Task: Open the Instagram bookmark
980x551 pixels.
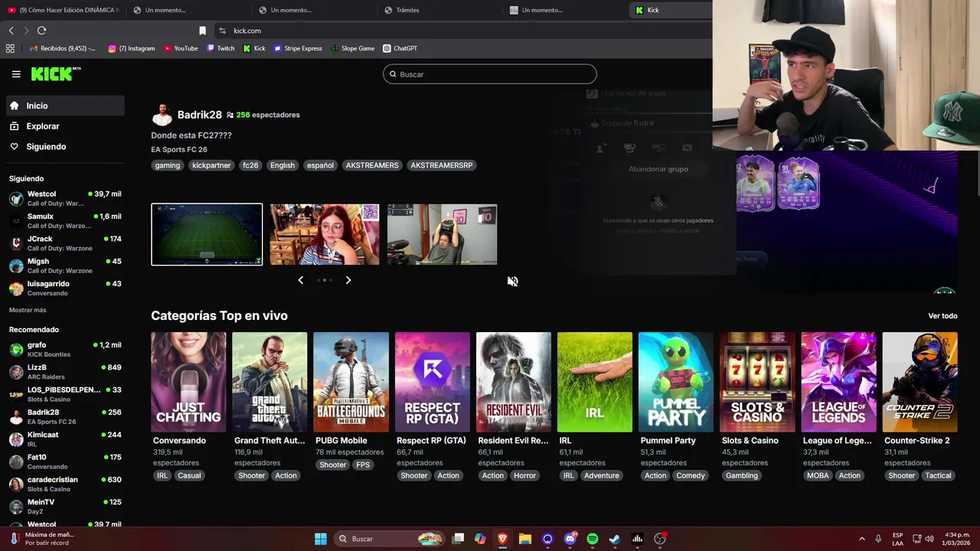Action: (132, 48)
